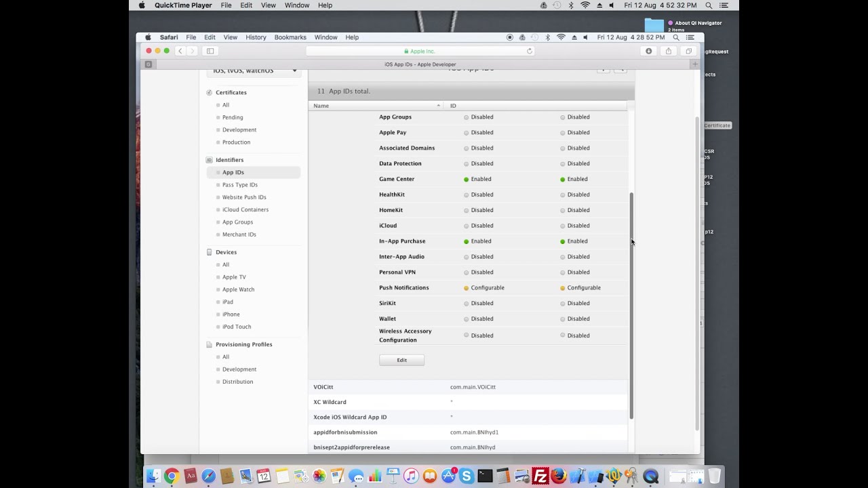
Task: Open the iOS, tvOS, watchOS platform dropdown
Action: 254,70
